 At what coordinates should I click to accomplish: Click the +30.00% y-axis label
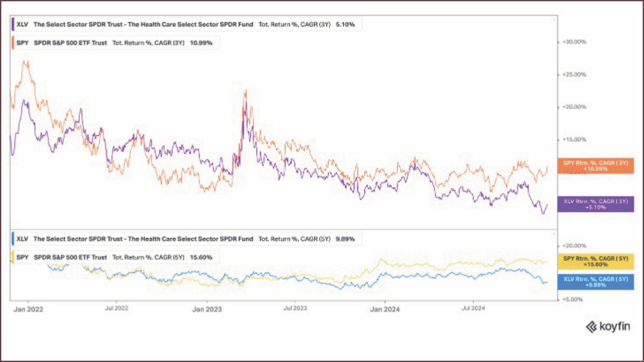pos(574,42)
